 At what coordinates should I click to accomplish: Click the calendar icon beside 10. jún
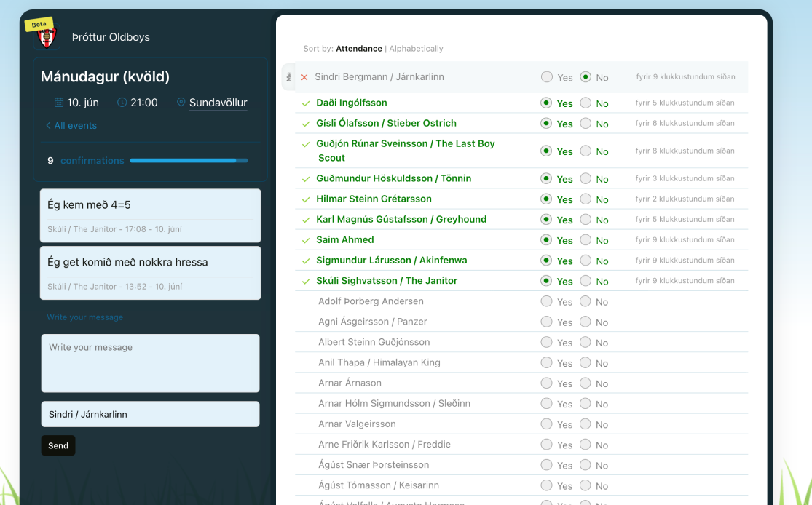(59, 103)
